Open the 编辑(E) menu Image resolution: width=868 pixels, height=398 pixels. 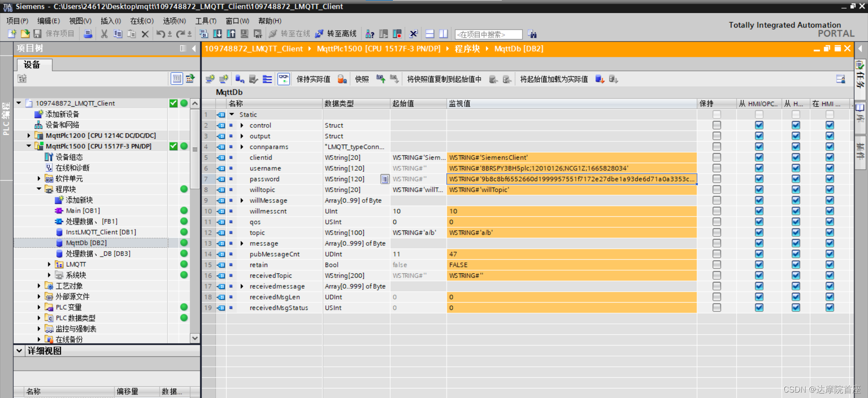(x=48, y=21)
